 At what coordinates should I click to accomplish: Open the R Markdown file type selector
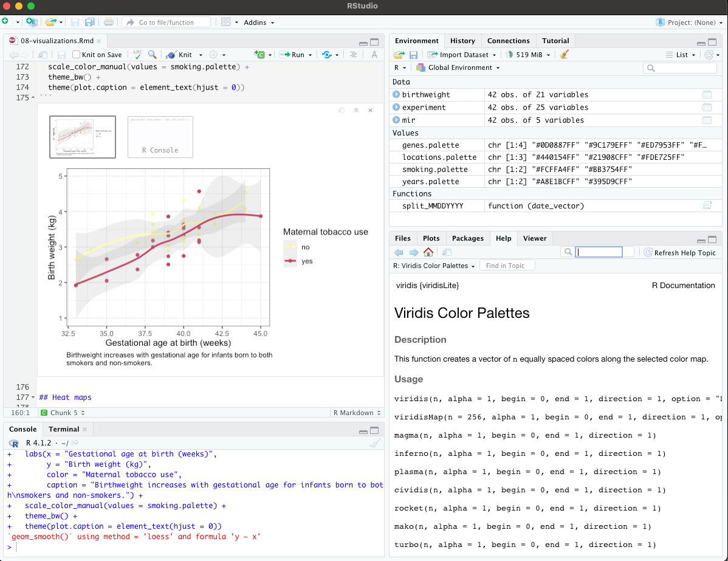357,412
